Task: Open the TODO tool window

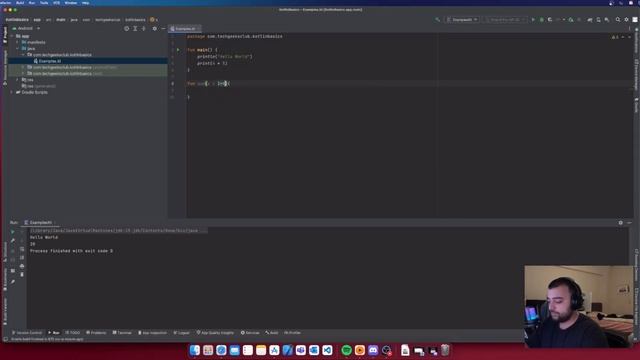Action: [73, 333]
